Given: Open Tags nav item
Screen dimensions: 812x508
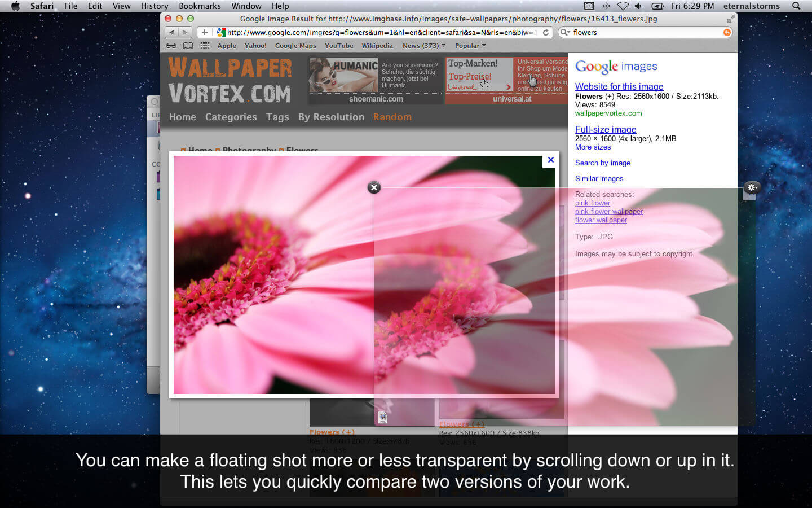Looking at the screenshot, I should 277,117.
